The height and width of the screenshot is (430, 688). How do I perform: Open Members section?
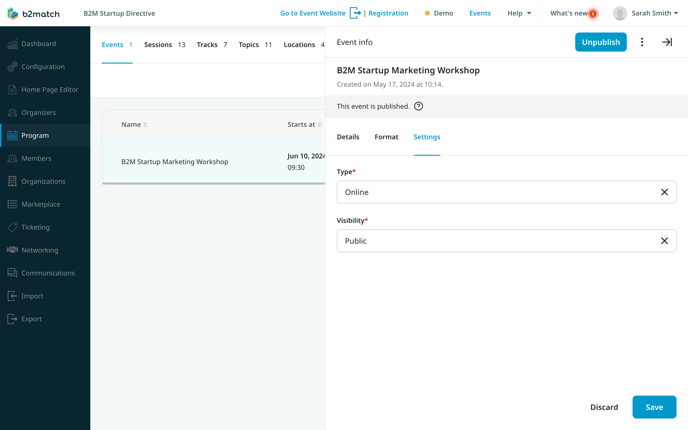tap(36, 158)
